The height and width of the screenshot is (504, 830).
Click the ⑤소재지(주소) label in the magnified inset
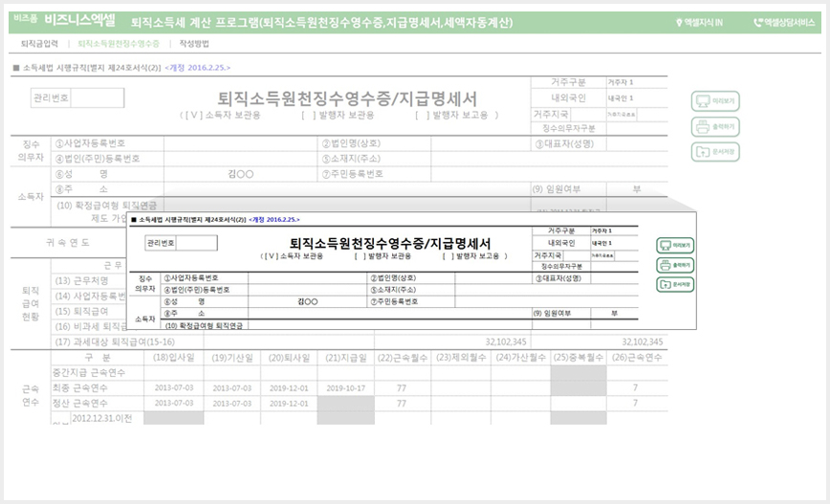coord(393,290)
